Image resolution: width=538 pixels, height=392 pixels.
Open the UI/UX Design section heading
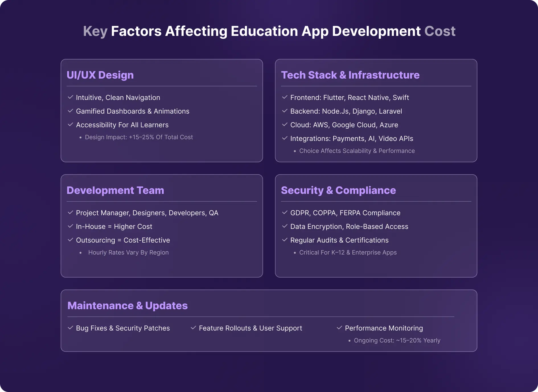point(100,75)
